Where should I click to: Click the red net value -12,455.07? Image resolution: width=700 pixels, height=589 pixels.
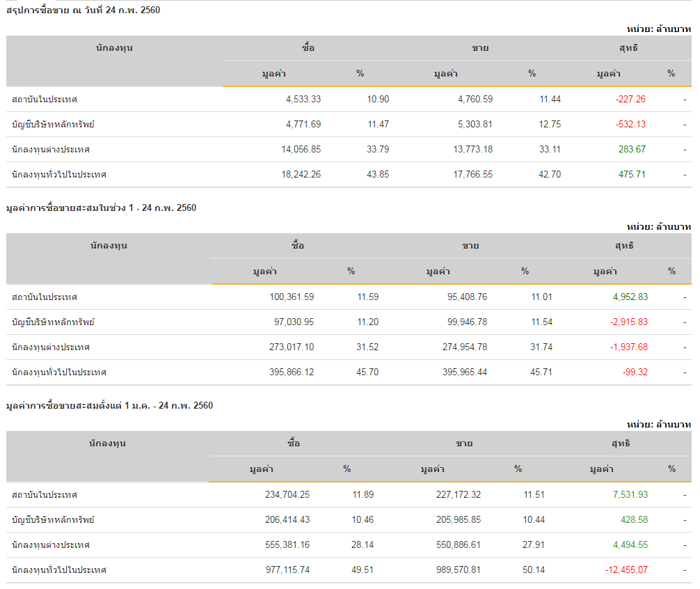click(x=626, y=570)
